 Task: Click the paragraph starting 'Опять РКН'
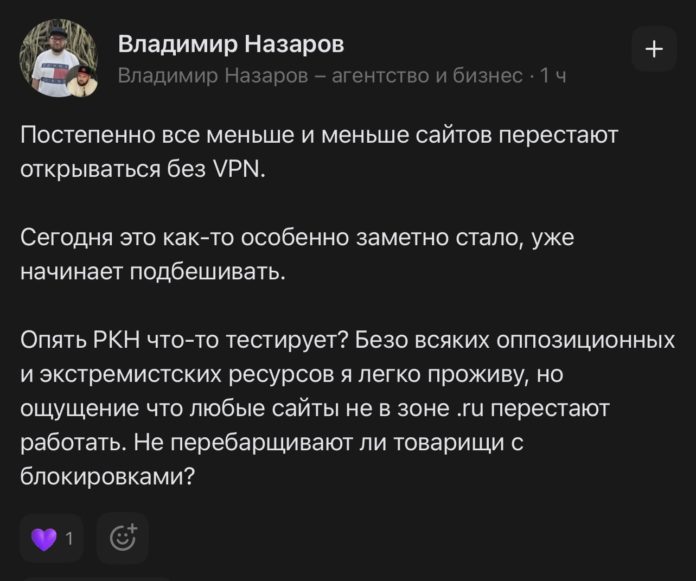pos(348,408)
